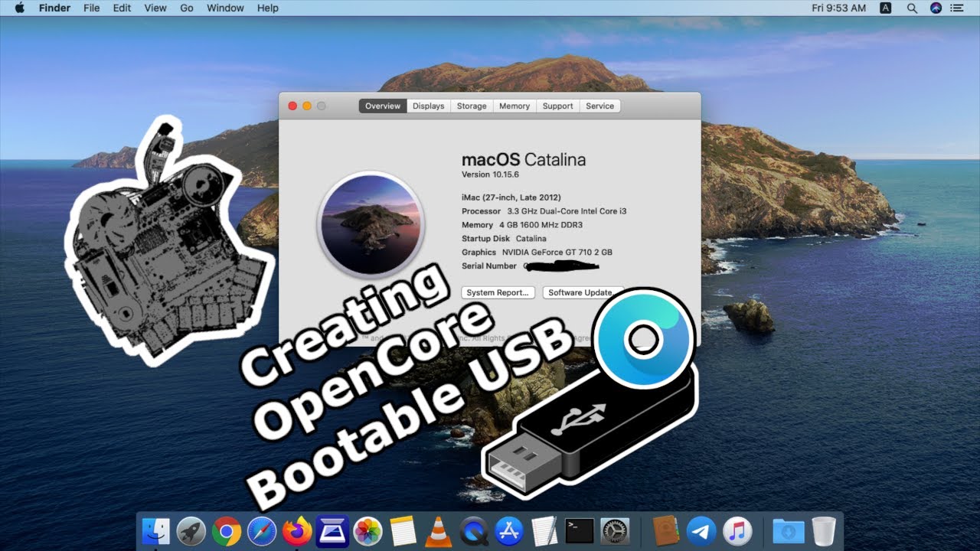Click the 'Startup Disk Catalina' line
This screenshot has width=980, height=551.
504,239
